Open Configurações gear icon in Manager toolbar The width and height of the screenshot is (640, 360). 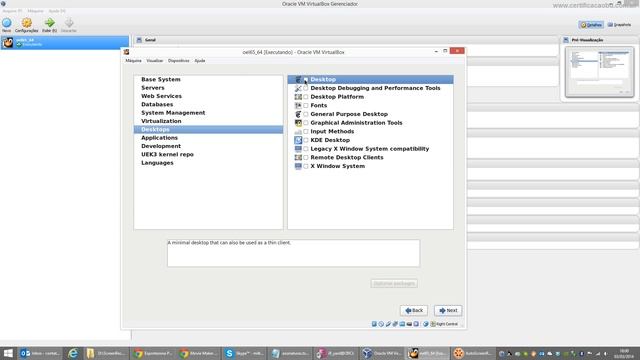click(27, 24)
